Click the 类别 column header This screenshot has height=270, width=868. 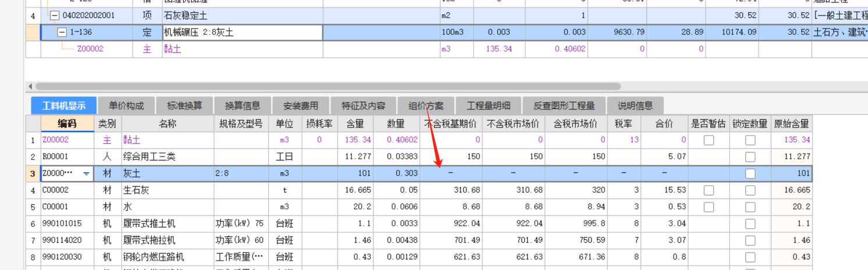coord(107,123)
